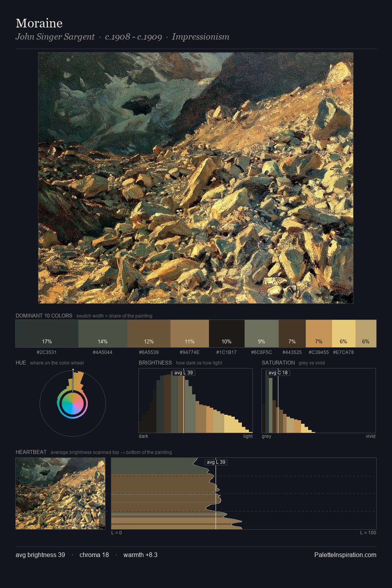Click 'chroma 18' in the footer
Image resolution: width=392 pixels, height=588 pixels.
(94, 555)
